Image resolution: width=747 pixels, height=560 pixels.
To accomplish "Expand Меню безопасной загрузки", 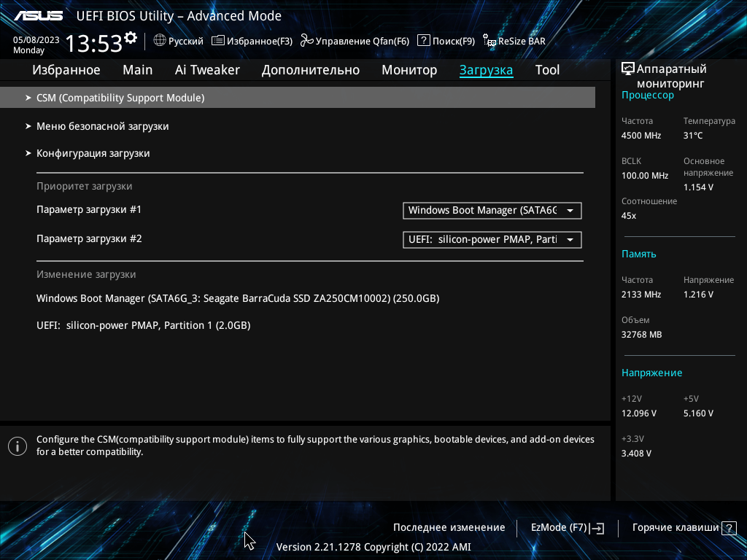I will coord(102,126).
